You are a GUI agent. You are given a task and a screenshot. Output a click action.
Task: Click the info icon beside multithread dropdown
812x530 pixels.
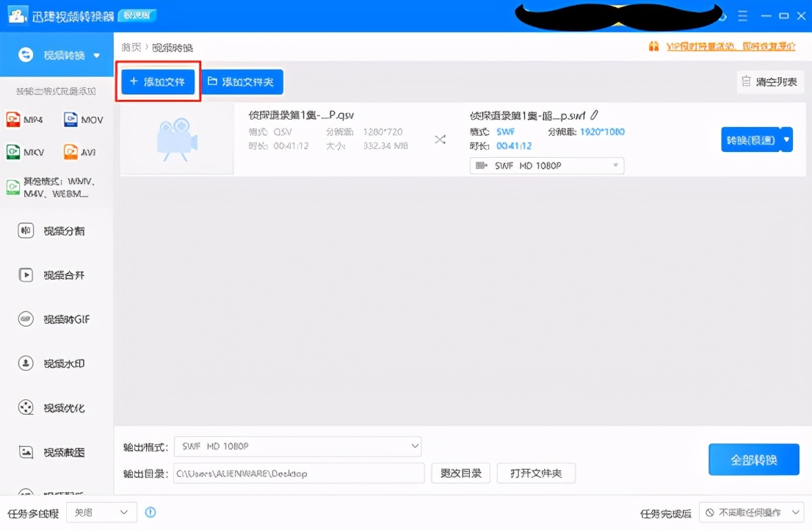pos(151,512)
